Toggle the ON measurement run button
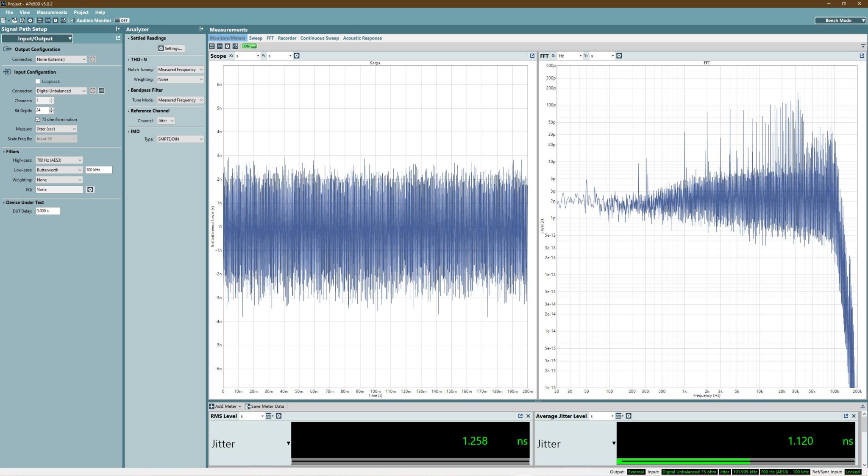 pyautogui.click(x=249, y=46)
